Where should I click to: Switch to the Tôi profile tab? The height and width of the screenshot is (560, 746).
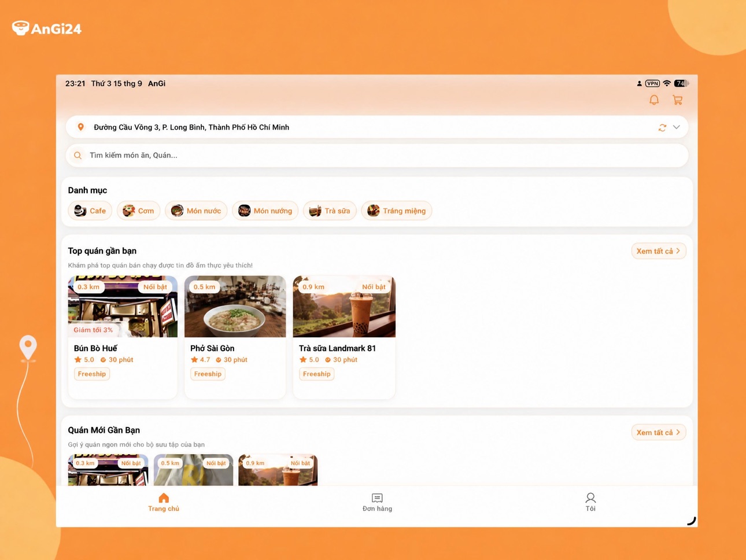590,502
